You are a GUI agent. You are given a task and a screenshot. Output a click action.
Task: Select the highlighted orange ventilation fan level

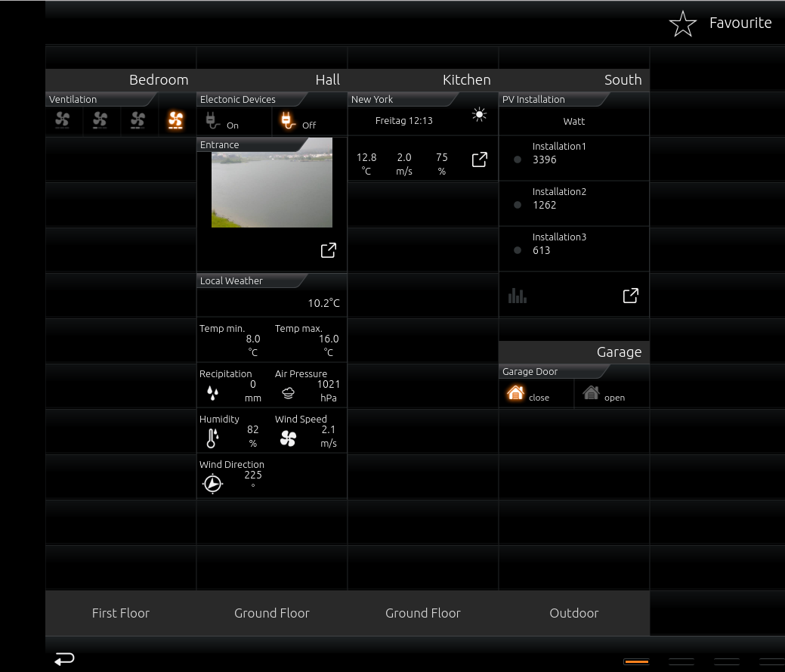tap(176, 120)
